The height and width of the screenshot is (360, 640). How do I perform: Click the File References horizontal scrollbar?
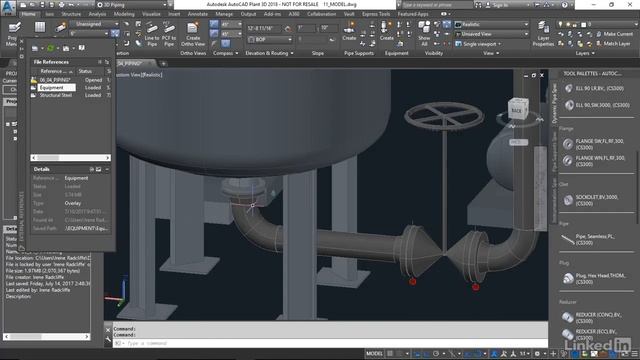pos(71,158)
